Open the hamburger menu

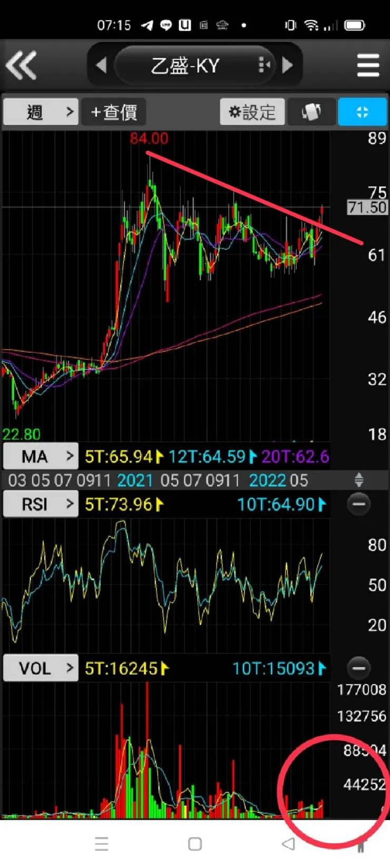pos(368,65)
